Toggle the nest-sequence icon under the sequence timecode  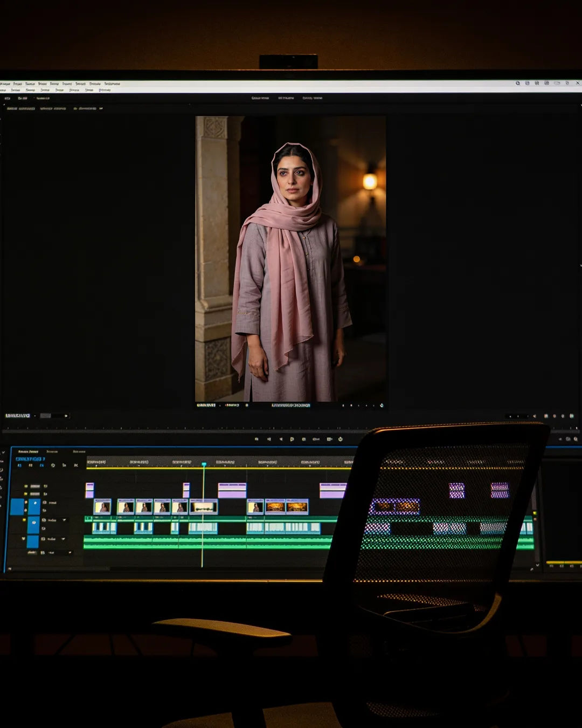click(x=19, y=465)
